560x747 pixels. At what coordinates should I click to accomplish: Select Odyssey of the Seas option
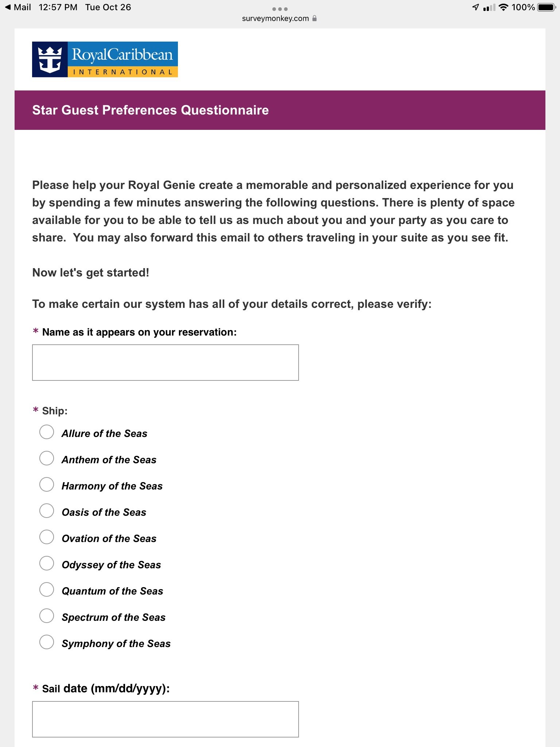(x=47, y=563)
